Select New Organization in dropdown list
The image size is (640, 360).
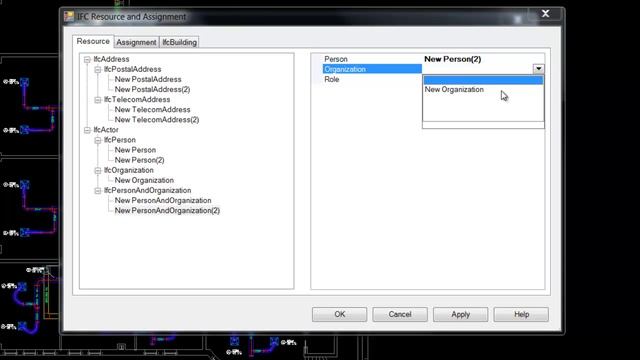(483, 89)
